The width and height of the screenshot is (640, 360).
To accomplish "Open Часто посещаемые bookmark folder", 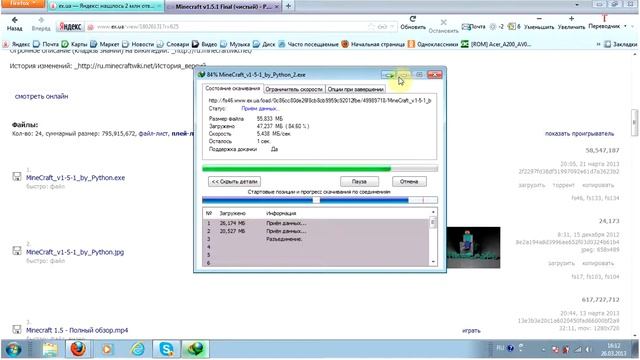I will [x=309, y=44].
